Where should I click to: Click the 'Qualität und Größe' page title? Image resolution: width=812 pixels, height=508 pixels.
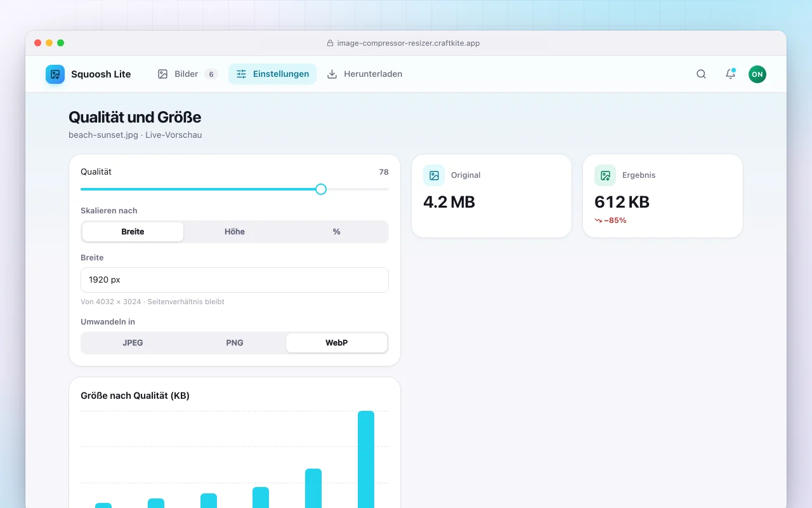pos(134,117)
